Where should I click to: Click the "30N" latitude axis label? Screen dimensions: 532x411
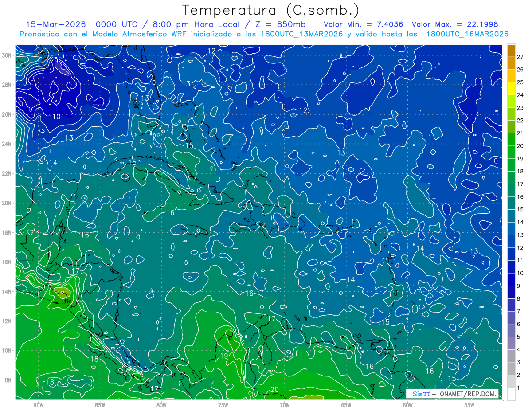tap(7, 55)
